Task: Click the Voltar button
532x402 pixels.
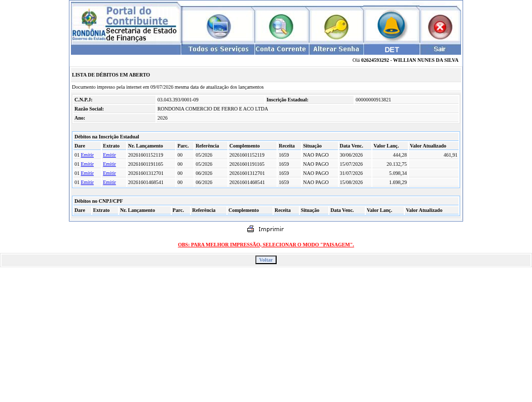Action: point(266,260)
